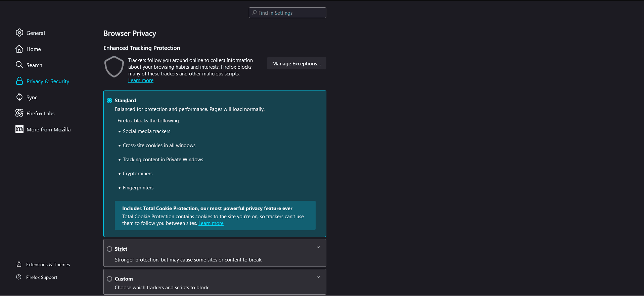Click the Privacy & Security lock icon
The height and width of the screenshot is (296, 644).
(19, 81)
